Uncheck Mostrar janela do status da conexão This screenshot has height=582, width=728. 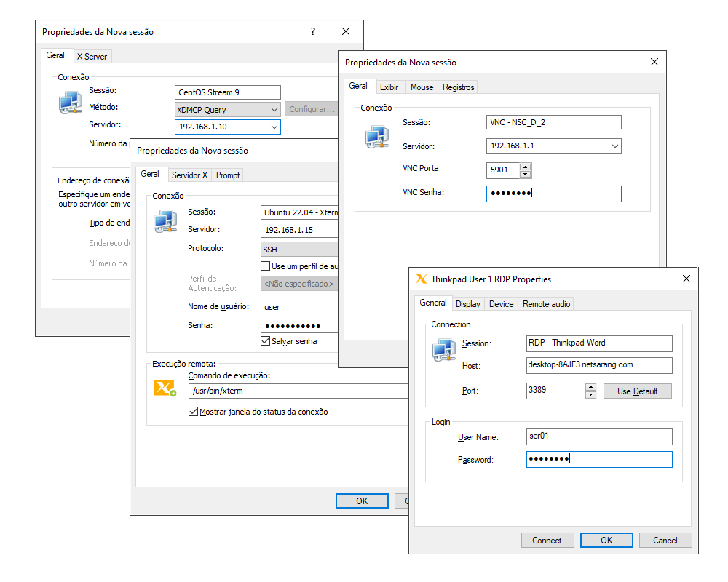193,411
